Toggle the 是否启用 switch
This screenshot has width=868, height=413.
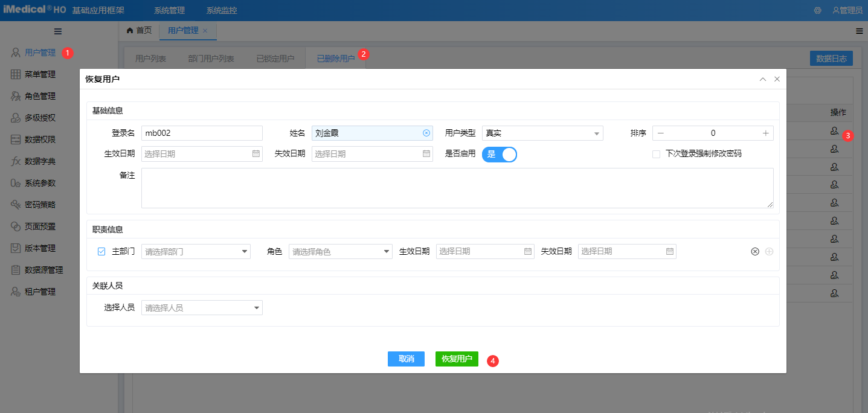click(500, 154)
